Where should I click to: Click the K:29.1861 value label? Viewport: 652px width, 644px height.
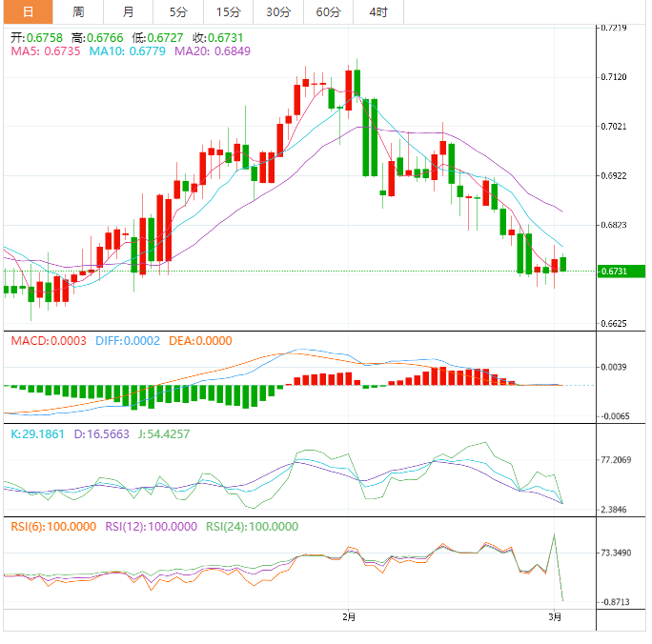[37, 434]
